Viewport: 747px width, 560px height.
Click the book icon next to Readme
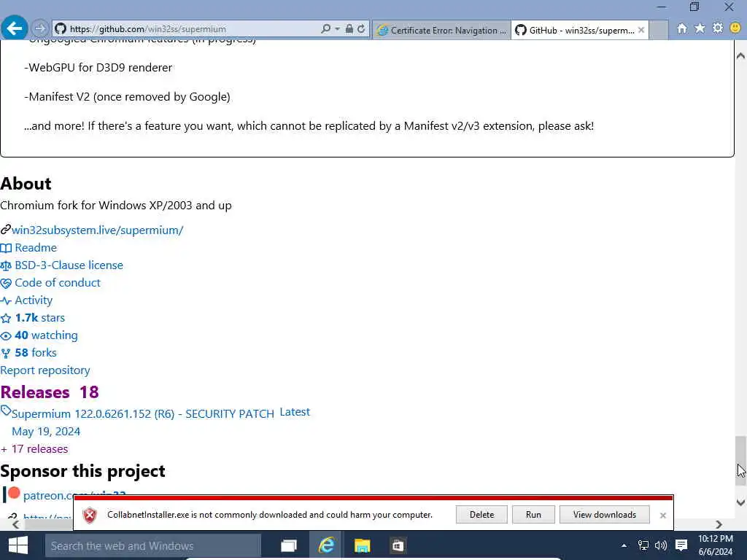click(6, 248)
